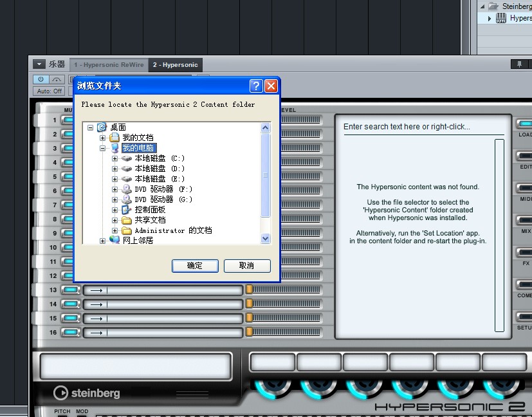Toggle the LOAD page LED button
Image resolution: width=532 pixels, height=417 pixels.
coord(524,124)
